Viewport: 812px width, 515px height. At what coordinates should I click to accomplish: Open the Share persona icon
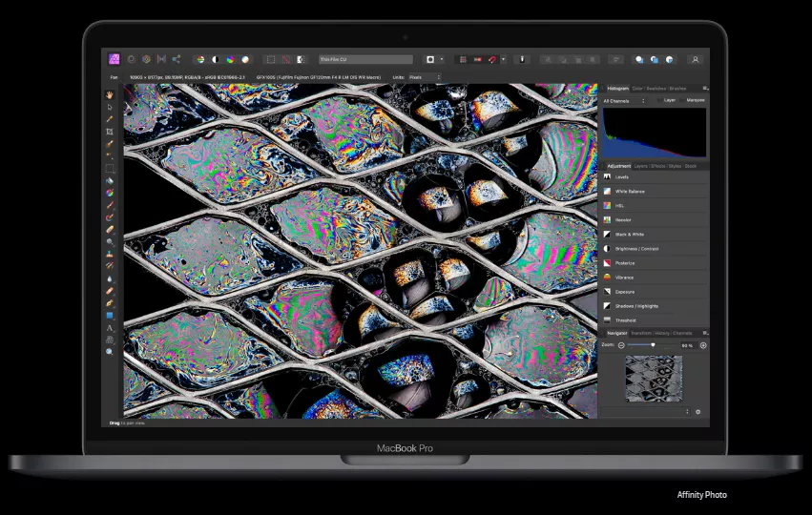click(x=177, y=59)
